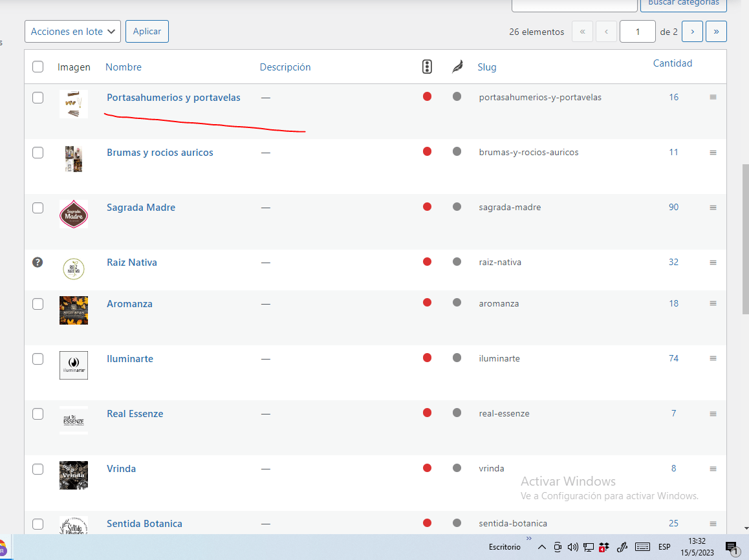Open the 90 count for Sagrada Madre
The height and width of the screenshot is (560, 749).
point(673,207)
